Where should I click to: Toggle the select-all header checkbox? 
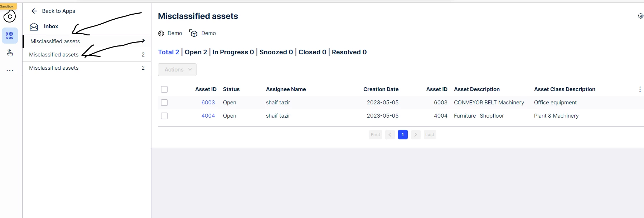tap(164, 89)
